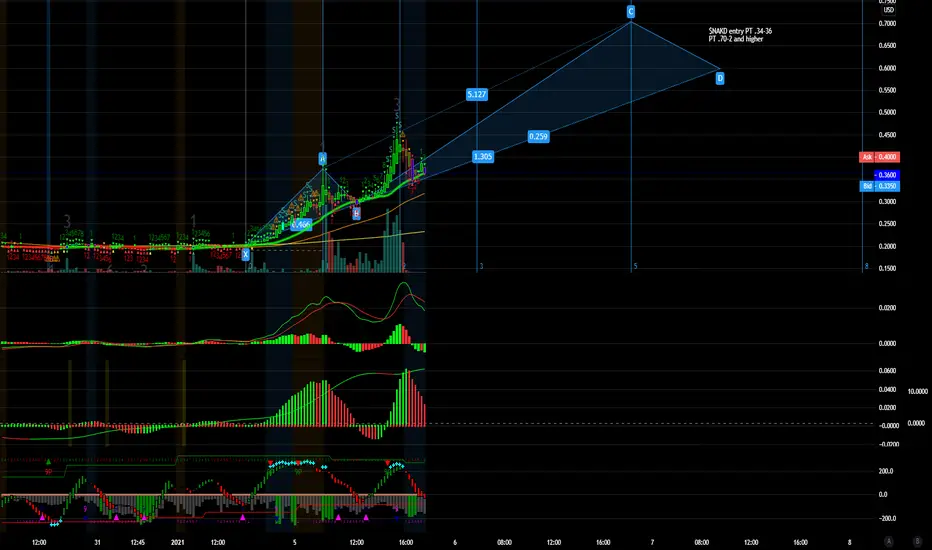Click the 10.0000 scale value

coord(917,391)
